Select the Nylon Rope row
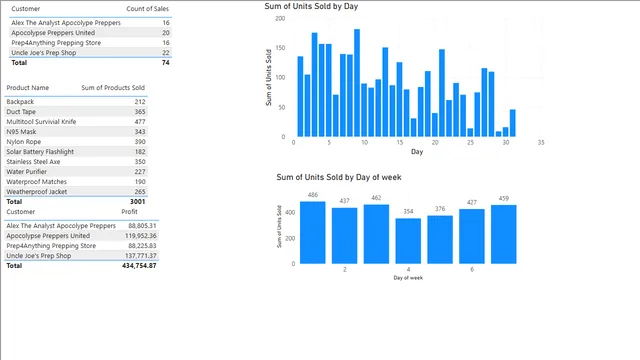 [x=76, y=142]
